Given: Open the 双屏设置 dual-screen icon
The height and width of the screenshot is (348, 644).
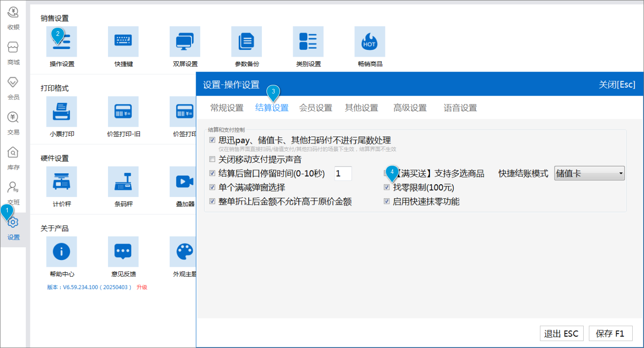Looking at the screenshot, I should point(185,42).
